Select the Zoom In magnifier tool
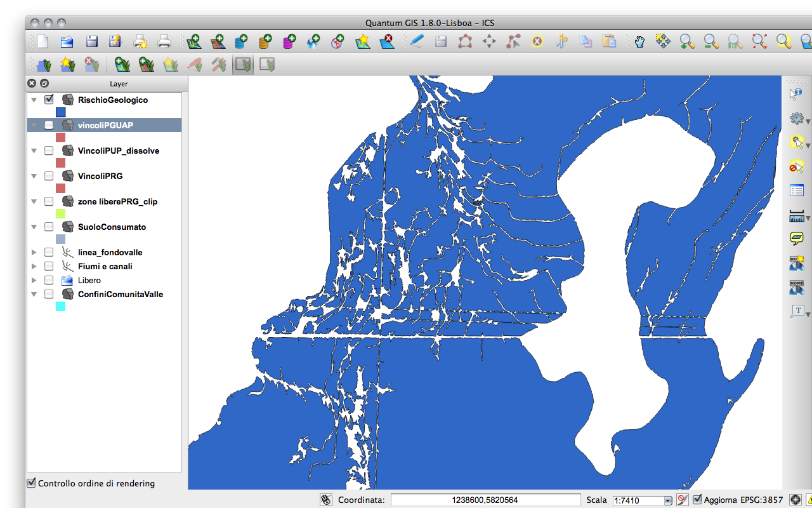 click(687, 42)
